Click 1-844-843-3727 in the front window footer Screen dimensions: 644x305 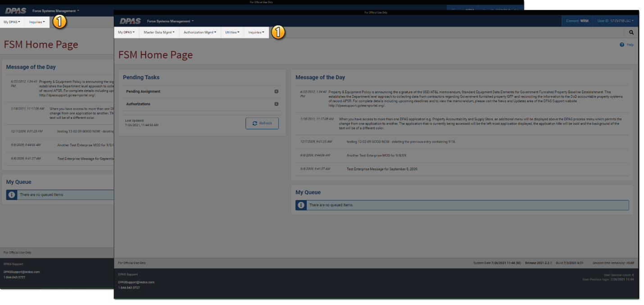[x=129, y=287]
